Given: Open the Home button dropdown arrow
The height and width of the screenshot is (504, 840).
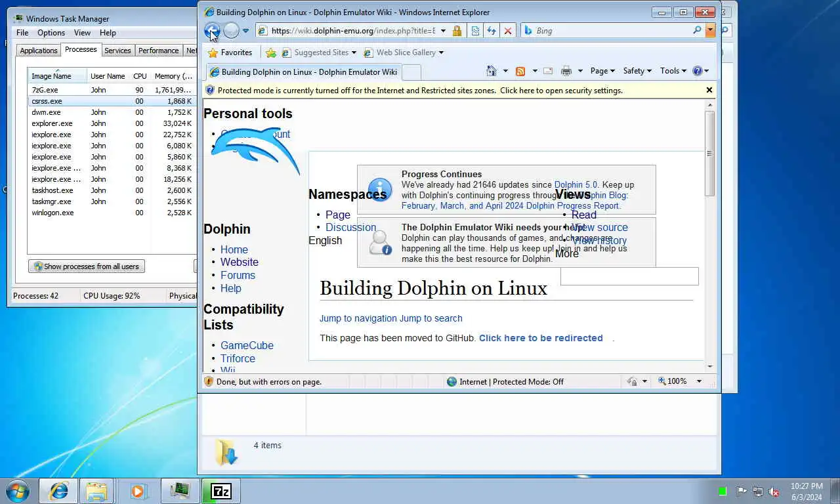Looking at the screenshot, I should tap(505, 71).
